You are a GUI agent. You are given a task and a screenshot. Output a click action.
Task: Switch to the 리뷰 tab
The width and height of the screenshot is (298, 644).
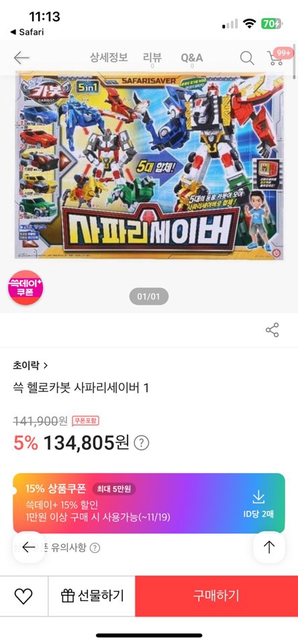pos(152,58)
